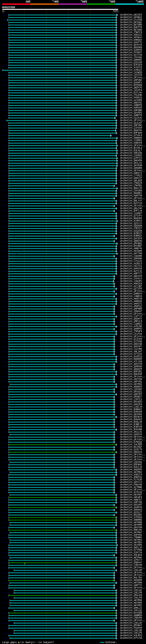Select hit UniRef100_O96647
The image size is (146, 644).
click(131, 311)
